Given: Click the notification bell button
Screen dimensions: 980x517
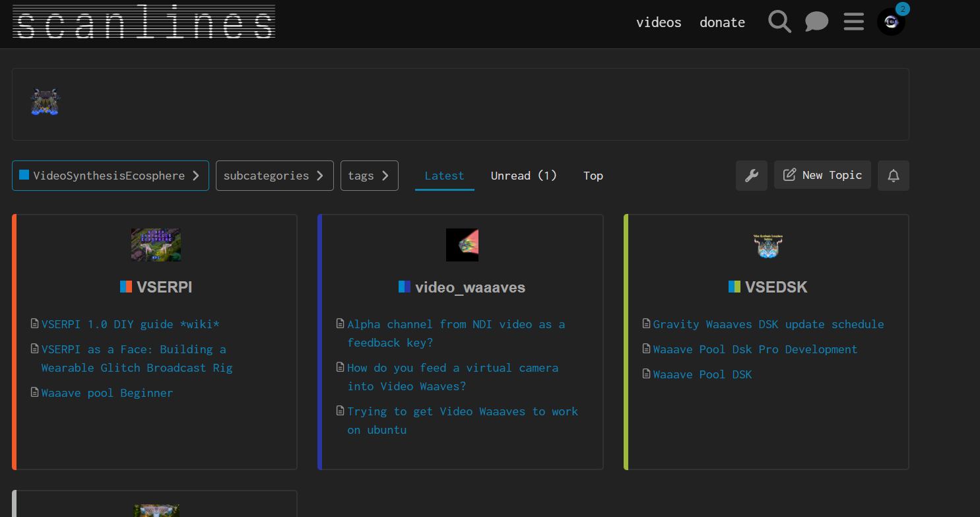Looking at the screenshot, I should click(x=893, y=176).
